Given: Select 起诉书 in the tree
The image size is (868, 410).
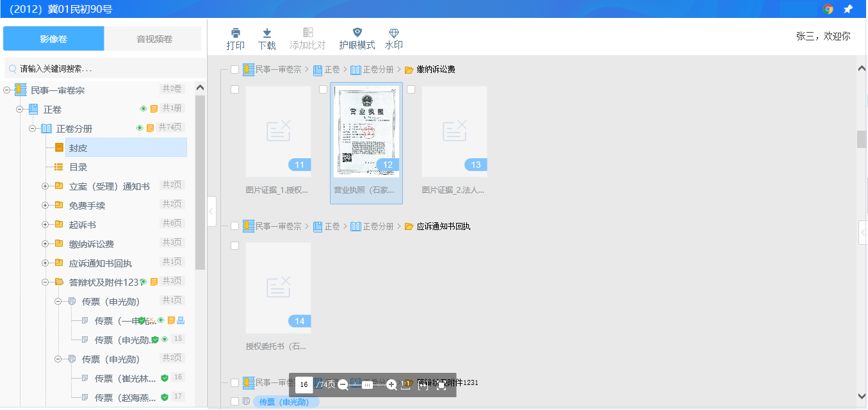Looking at the screenshot, I should coord(83,225).
